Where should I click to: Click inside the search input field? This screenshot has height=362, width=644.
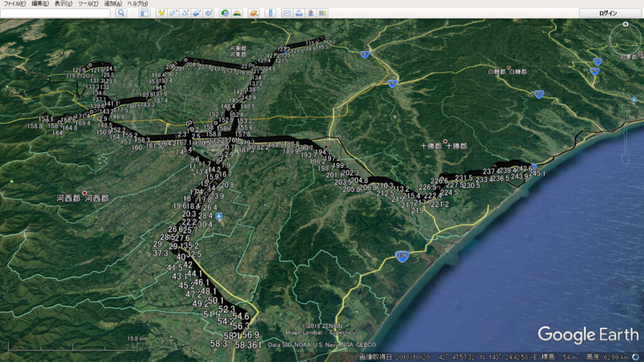click(x=57, y=13)
